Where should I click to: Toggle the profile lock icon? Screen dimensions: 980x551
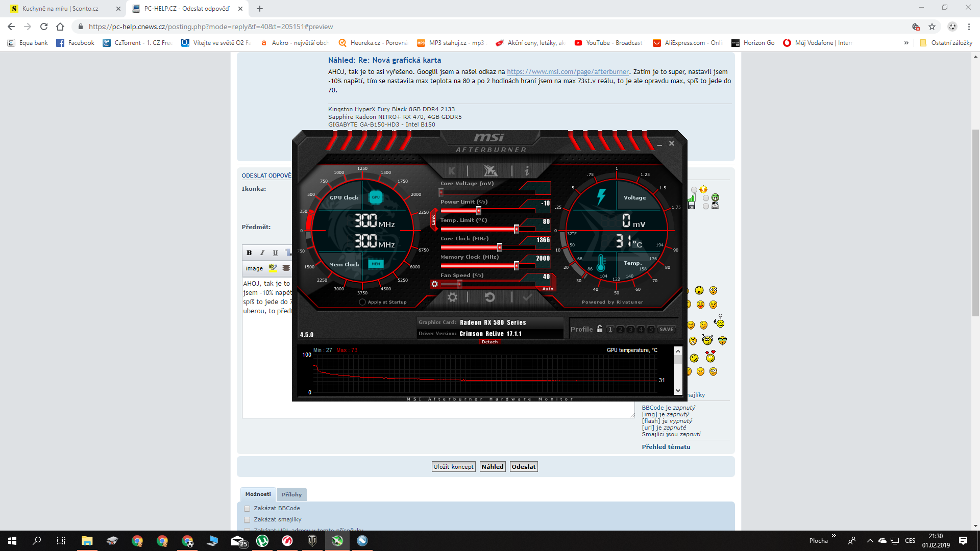pos(600,329)
